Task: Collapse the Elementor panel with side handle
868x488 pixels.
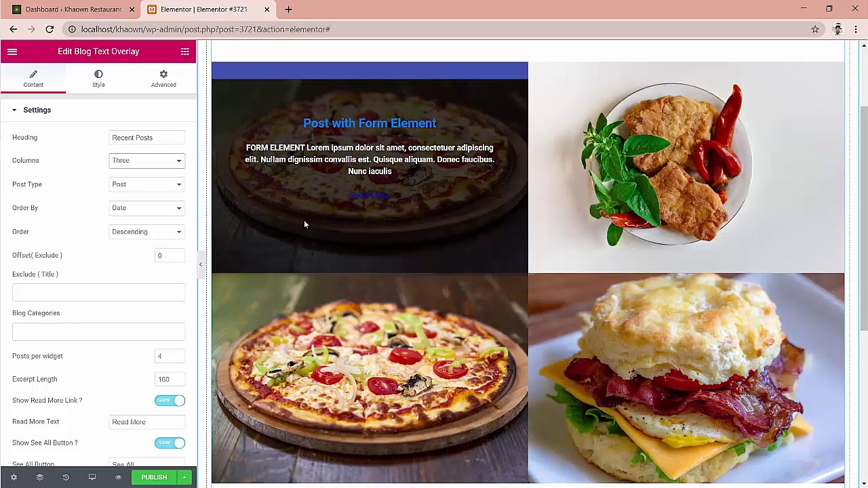Action: 200,264
